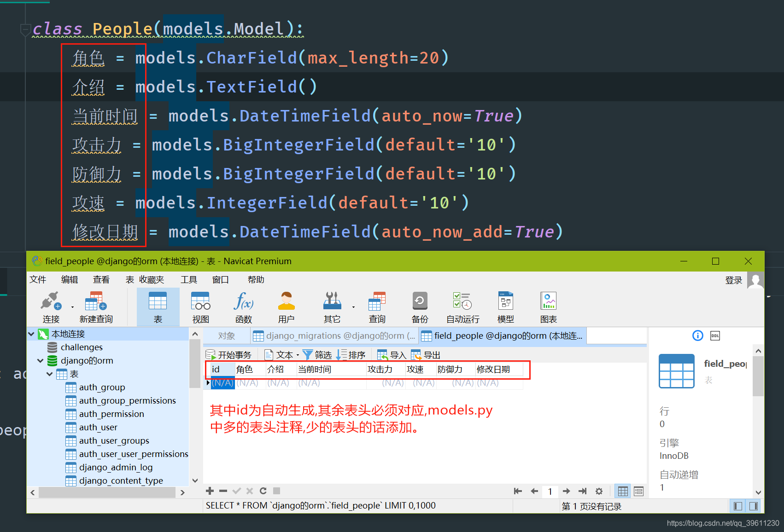Show the object information panel icon
Screen dimensions: 784x532
[x=698, y=335]
